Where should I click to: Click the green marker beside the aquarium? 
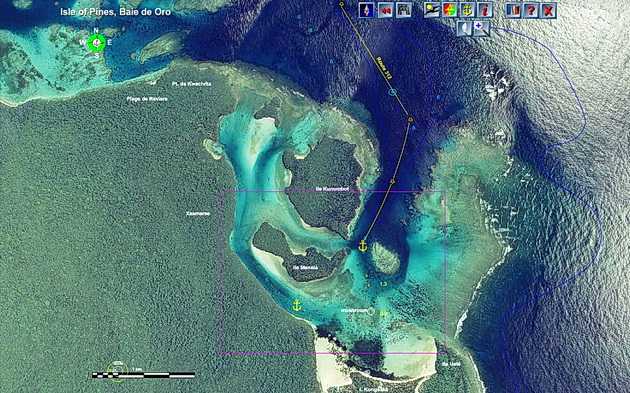point(383,313)
